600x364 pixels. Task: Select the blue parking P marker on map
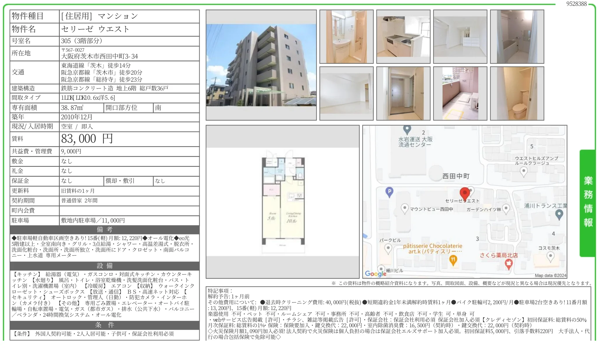pos(389,192)
